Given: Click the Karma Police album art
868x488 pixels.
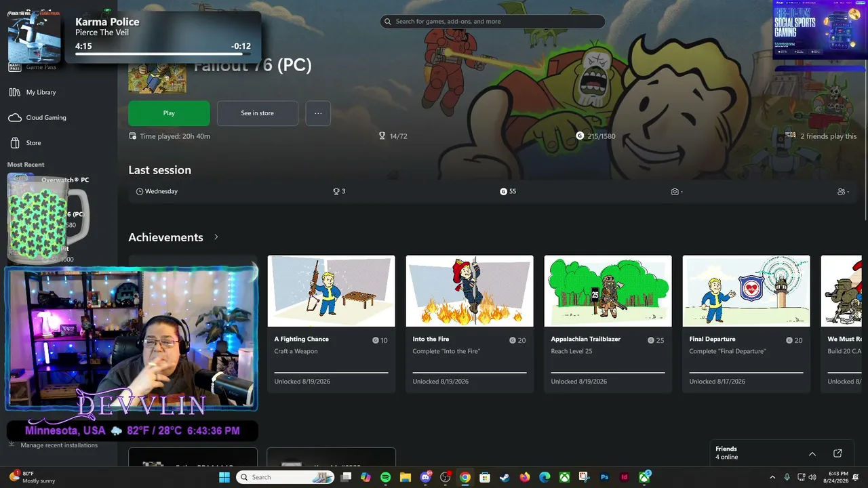Looking at the screenshot, I should (35, 37).
